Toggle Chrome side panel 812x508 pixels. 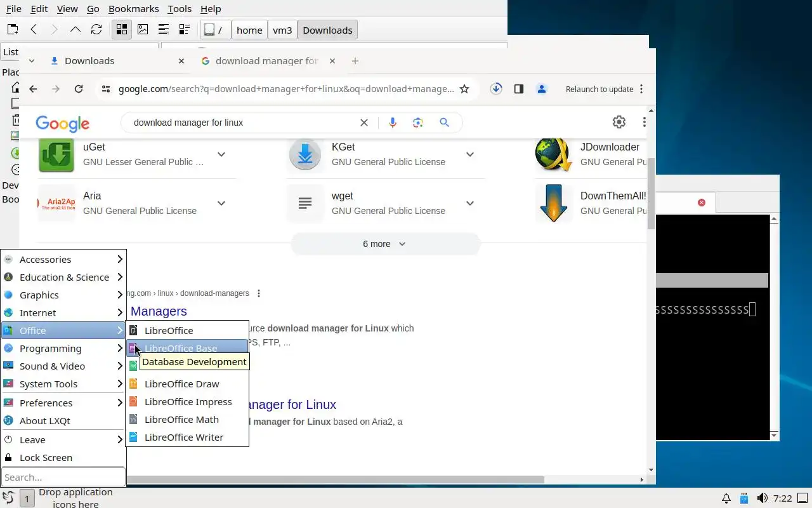click(x=519, y=89)
